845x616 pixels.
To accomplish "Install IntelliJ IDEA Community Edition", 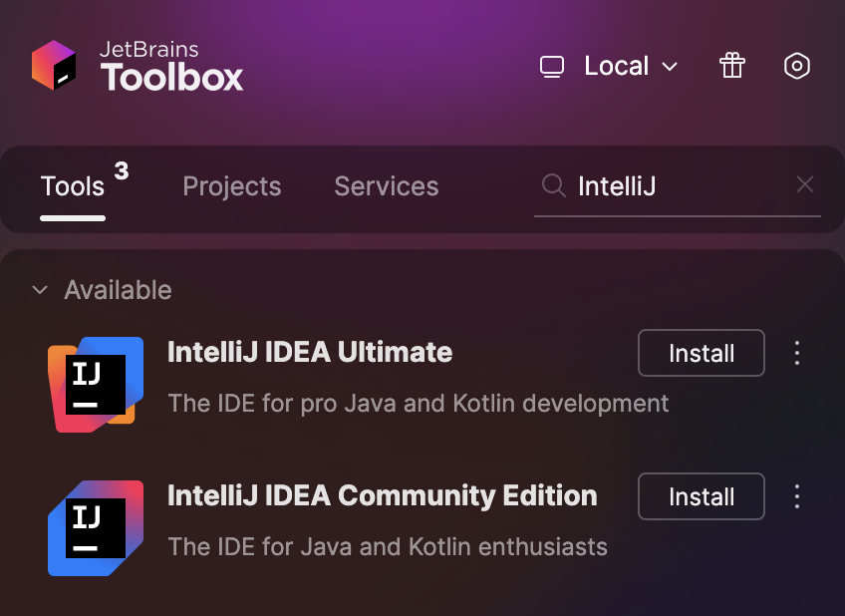I will click(702, 496).
